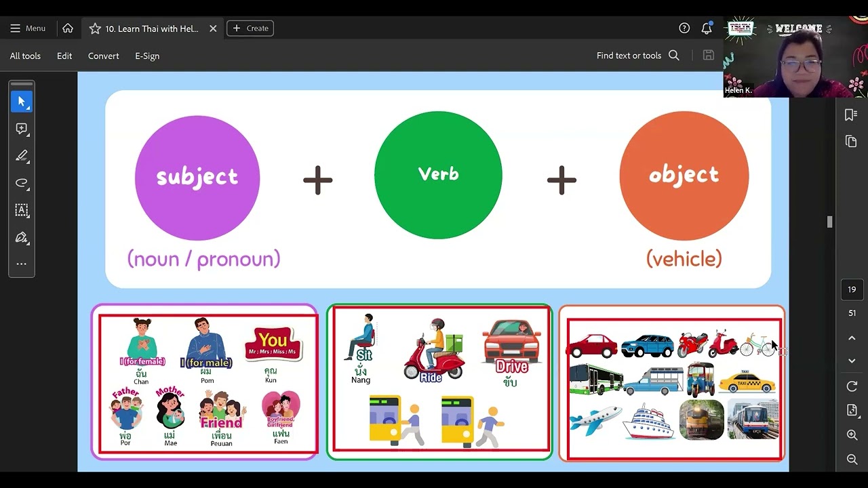Go to previous page up chevron
Viewport: 868px width, 488px height.
(852, 338)
